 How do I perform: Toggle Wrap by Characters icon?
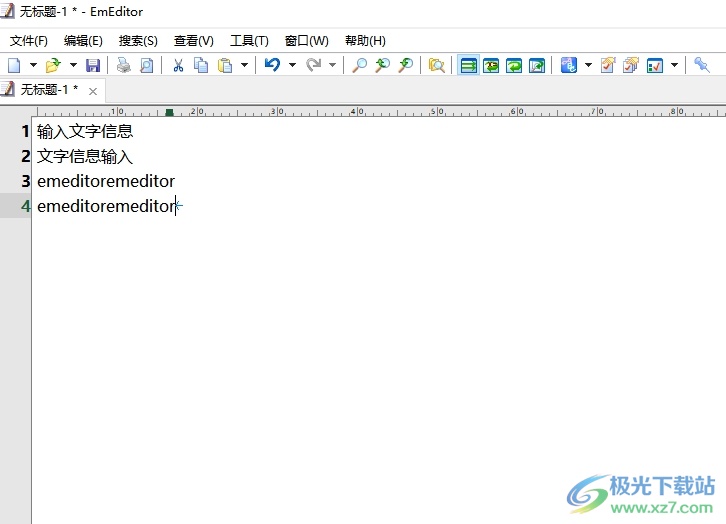click(491, 65)
